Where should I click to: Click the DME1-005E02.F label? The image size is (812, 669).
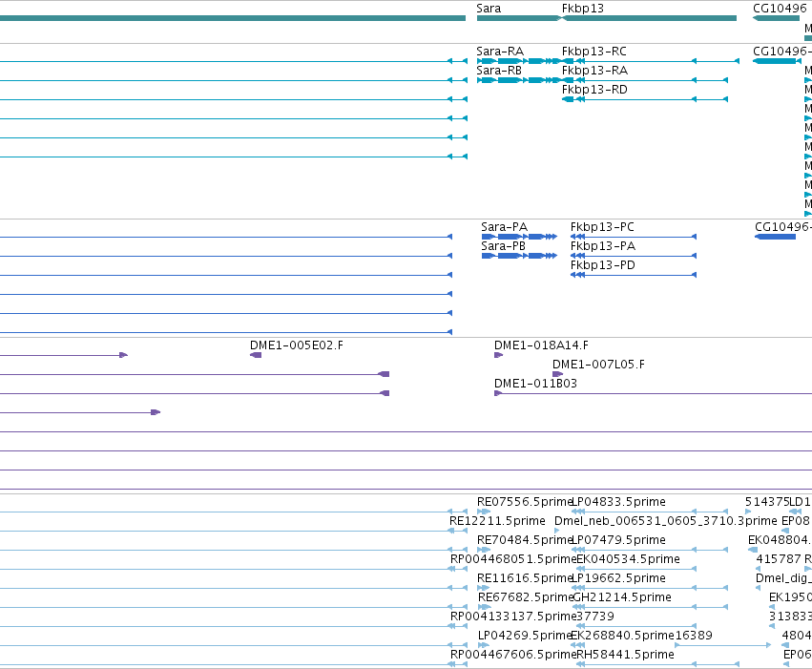coord(296,345)
